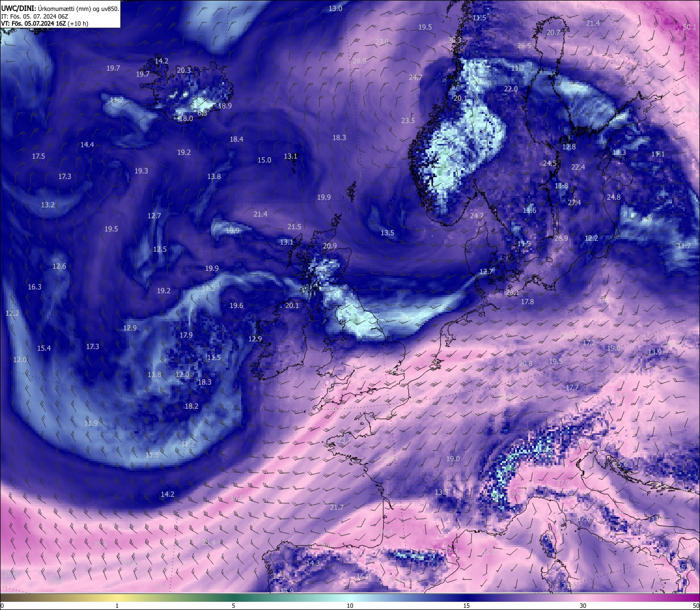Click the 19.6 value on the map

click(236, 306)
